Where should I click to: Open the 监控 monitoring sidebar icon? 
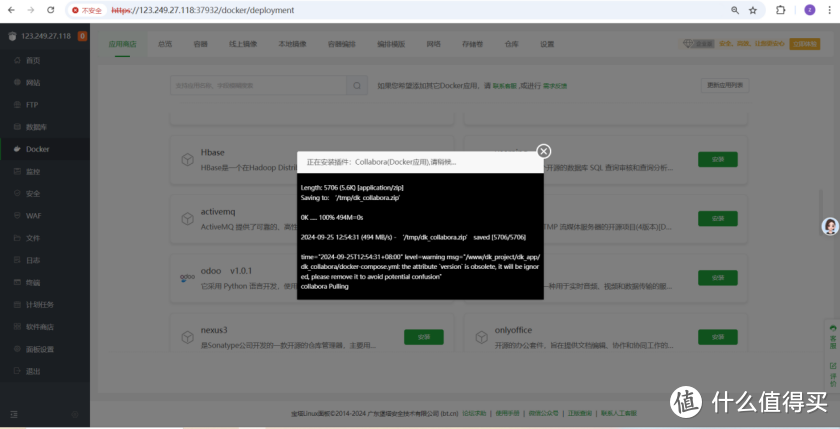17,171
